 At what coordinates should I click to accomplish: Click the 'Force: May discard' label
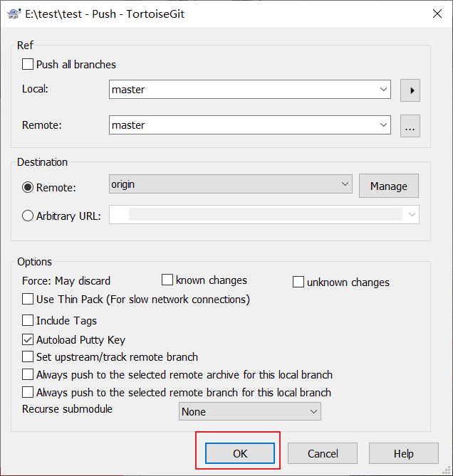coord(66,281)
